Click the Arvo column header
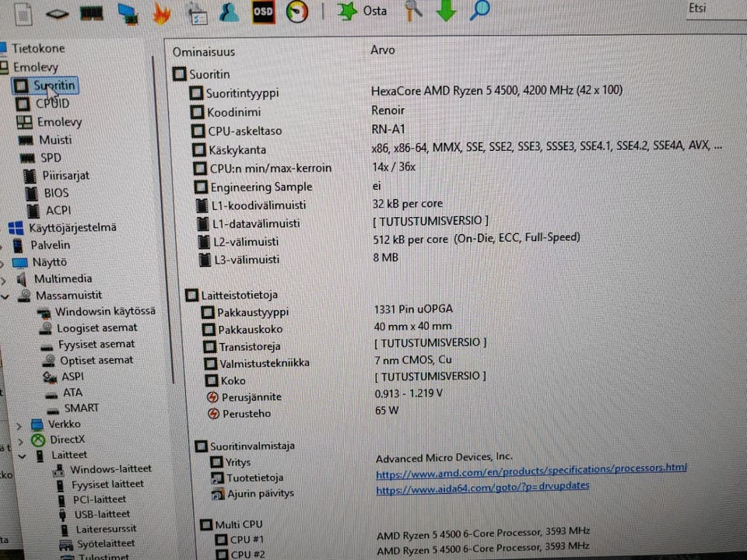Screen dimensions: 747x560 point(383,50)
